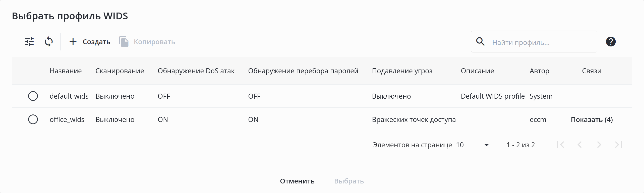Image resolution: width=644 pixels, height=193 pixels.
Task: Click the refresh list icon
Action: 49,42
